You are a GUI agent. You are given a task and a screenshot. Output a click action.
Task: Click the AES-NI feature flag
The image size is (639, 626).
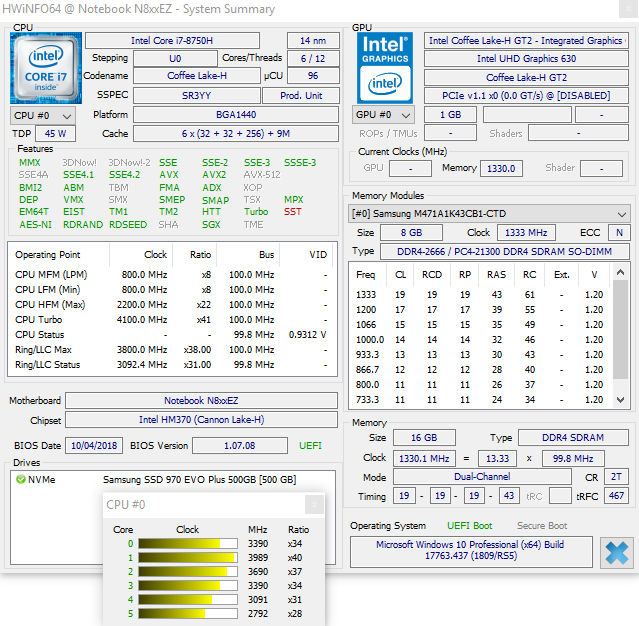35,225
